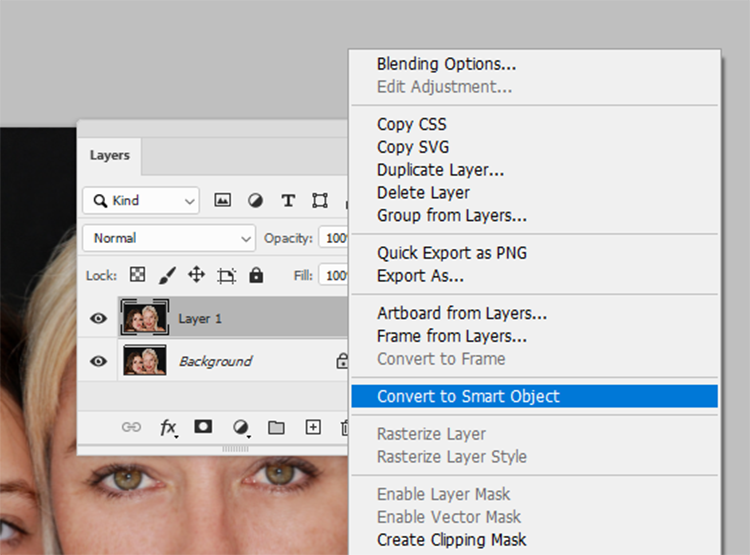
Task: Create new layer plus icon
Action: coord(313,427)
